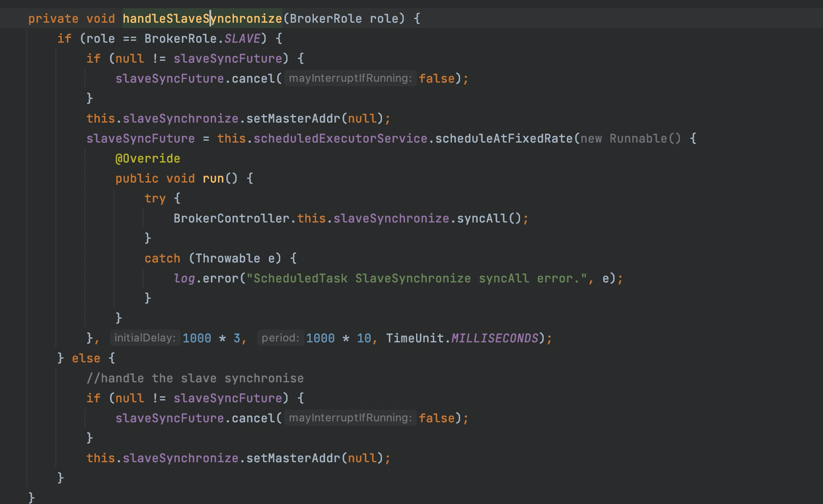Screen dimensions: 823x504
Task: Click the Throwable exception type
Action: tap(228, 258)
